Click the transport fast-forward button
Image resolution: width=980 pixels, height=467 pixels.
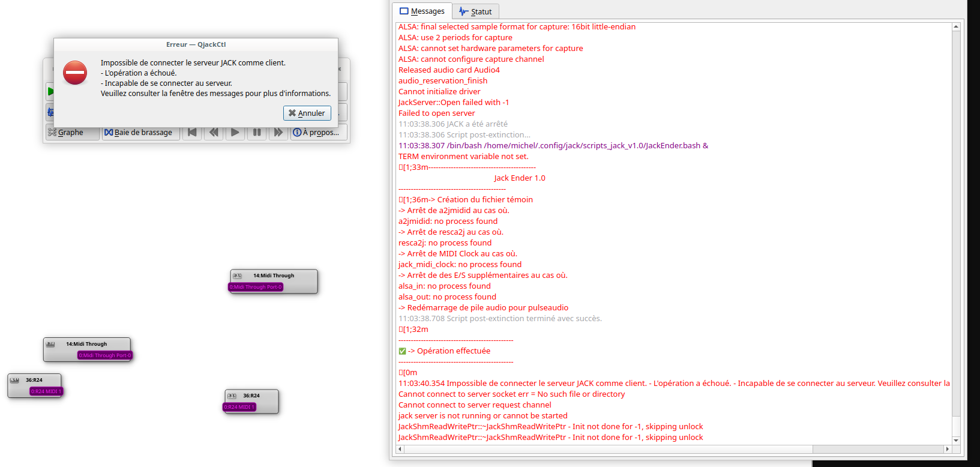coord(278,132)
